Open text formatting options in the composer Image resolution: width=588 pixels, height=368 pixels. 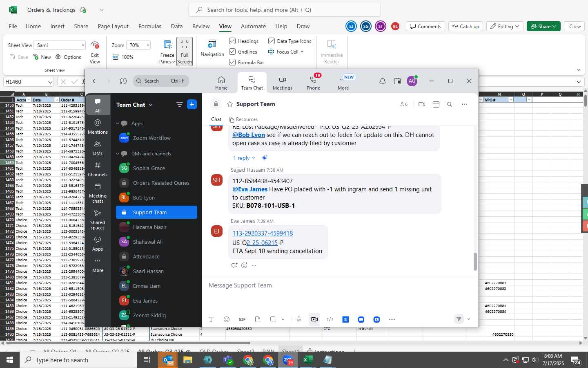(211, 319)
